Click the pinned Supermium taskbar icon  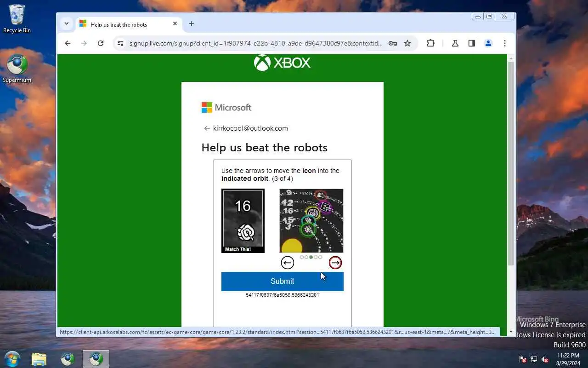[x=68, y=359]
